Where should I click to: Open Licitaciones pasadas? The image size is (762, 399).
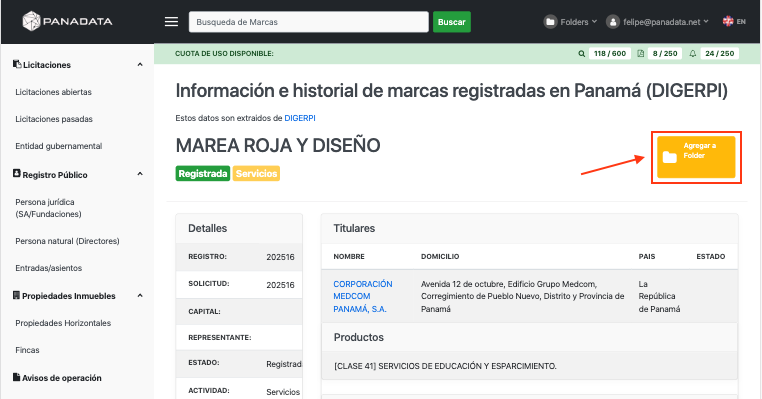54,119
